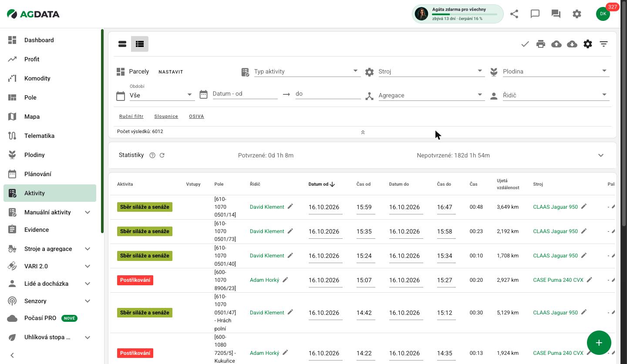Expand the Manuální aktivity submenu
Screen dimensions: 627x364
88,212
